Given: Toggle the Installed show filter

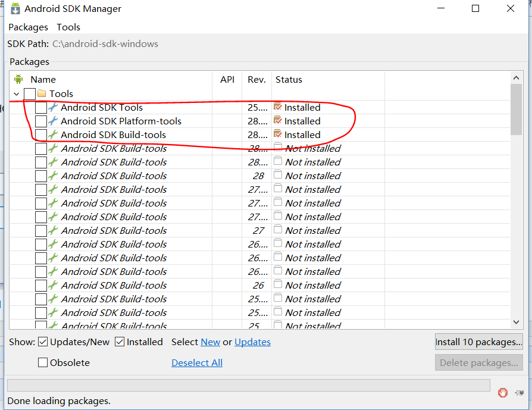Looking at the screenshot, I should pos(120,342).
